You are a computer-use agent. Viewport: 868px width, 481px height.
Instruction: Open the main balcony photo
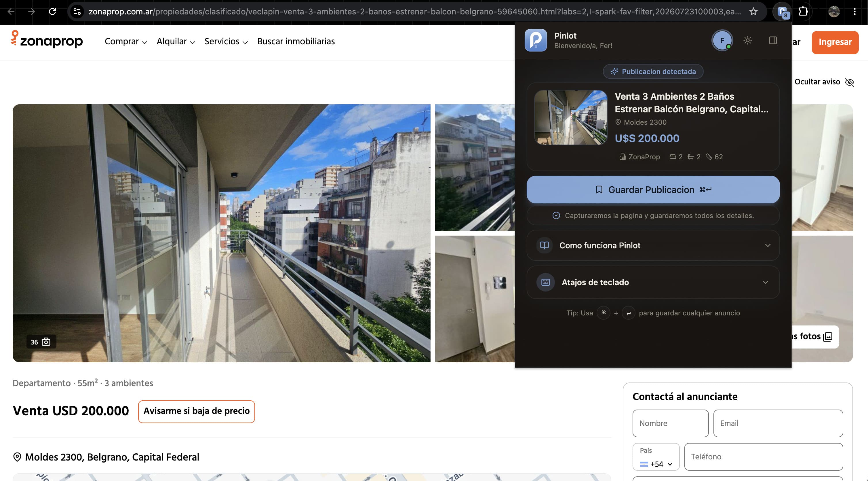point(221,233)
